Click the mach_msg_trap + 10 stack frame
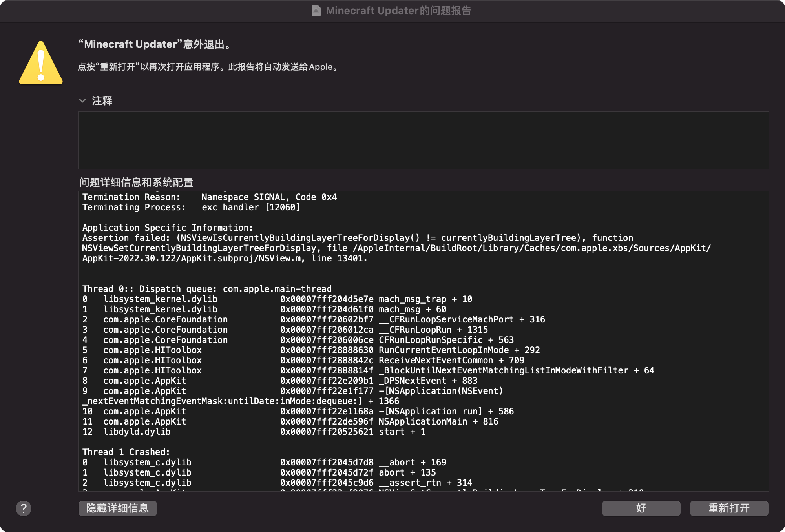The width and height of the screenshot is (785, 532). pos(425,299)
